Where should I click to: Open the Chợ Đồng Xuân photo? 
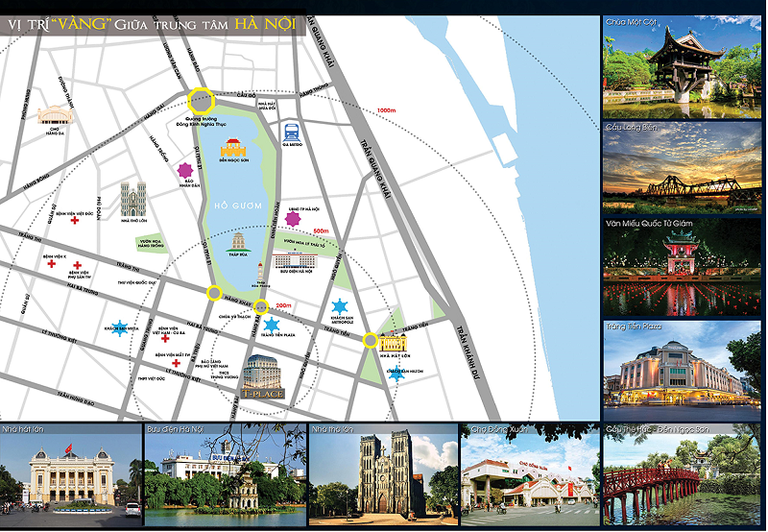[x=530, y=474]
